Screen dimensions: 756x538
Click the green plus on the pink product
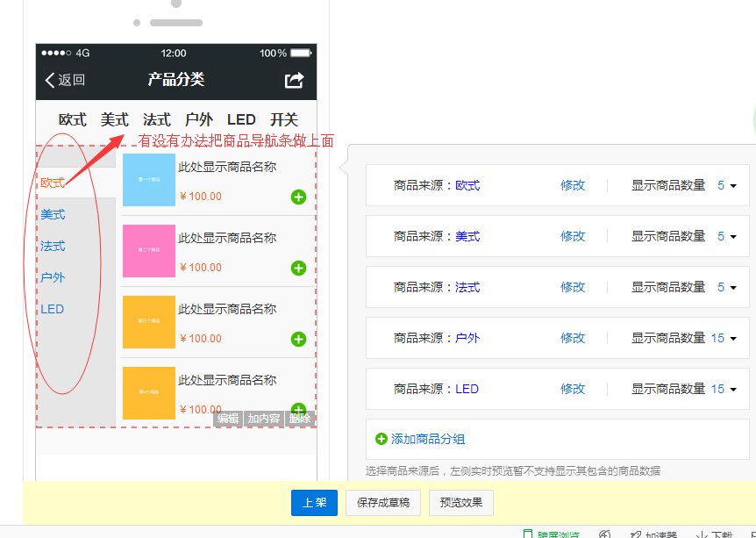pos(297,269)
